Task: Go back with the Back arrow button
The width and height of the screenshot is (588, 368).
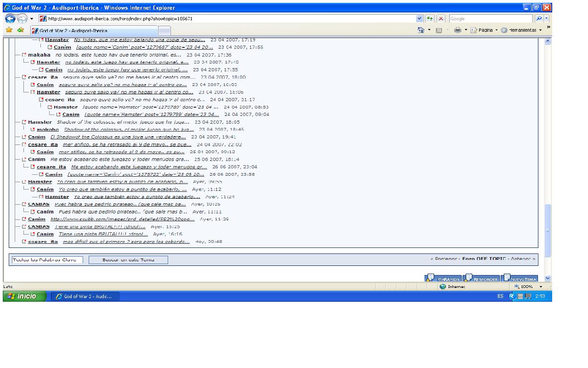Action: click(x=10, y=19)
